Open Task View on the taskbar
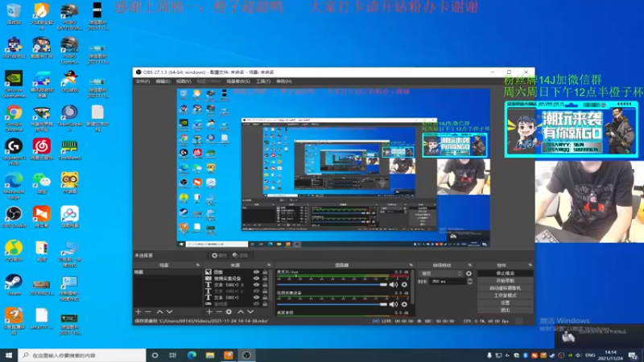This screenshot has width=644, height=362. tap(173, 356)
